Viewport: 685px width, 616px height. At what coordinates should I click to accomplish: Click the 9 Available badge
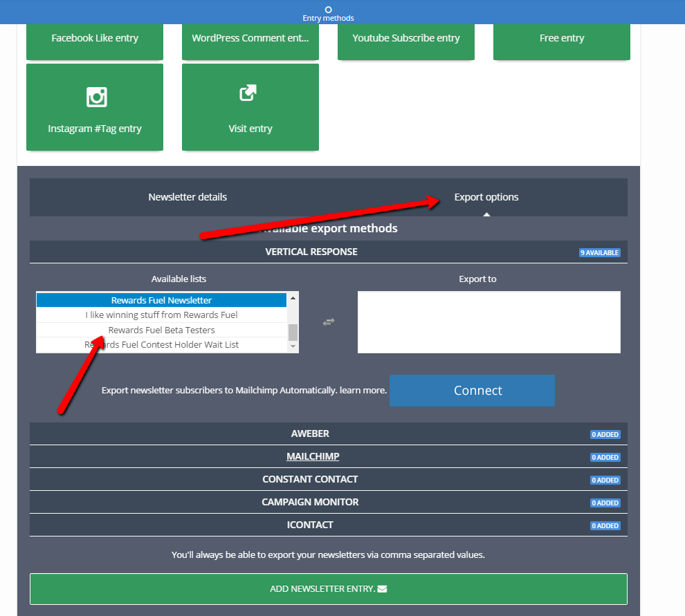tap(600, 253)
